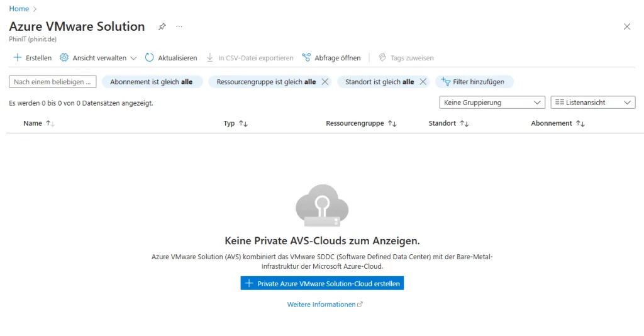This screenshot has height=336, width=644.
Task: Open the Ansicht verwalten menu
Action: click(98, 58)
